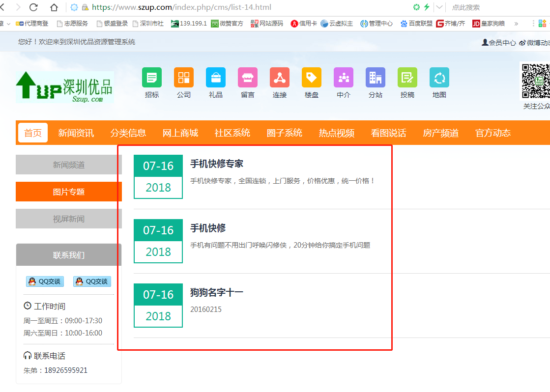
Task: Click the red 连接 link icon
Action: [x=280, y=78]
